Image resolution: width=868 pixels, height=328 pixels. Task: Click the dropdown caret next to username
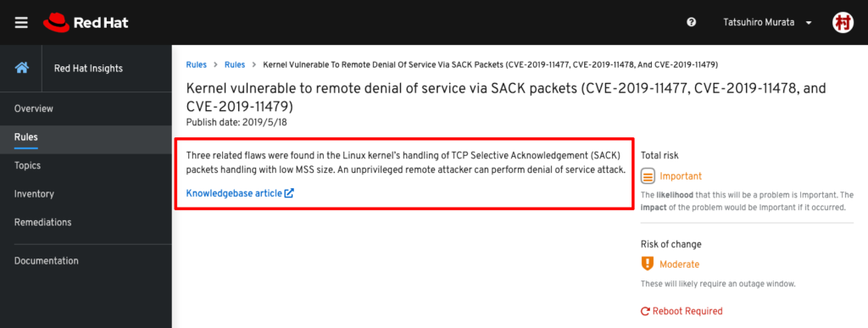click(809, 23)
